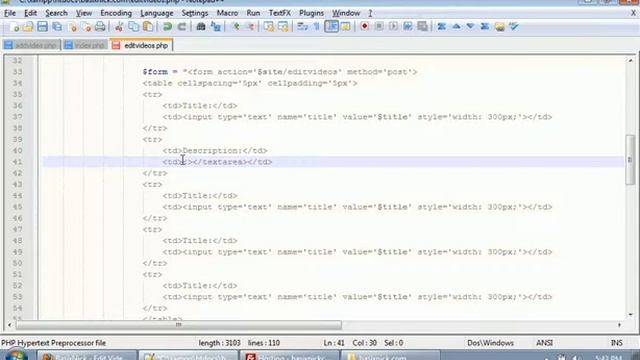Click the Save All icon
640x360 pixels.
[x=57, y=27]
